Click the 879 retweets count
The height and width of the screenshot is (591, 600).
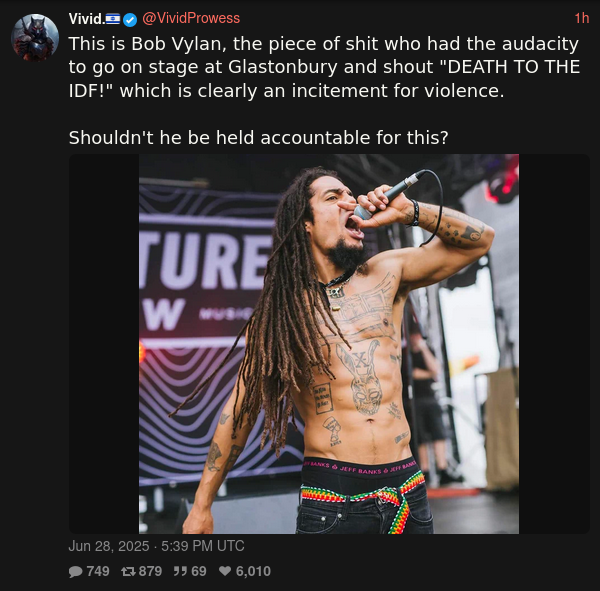(150, 571)
